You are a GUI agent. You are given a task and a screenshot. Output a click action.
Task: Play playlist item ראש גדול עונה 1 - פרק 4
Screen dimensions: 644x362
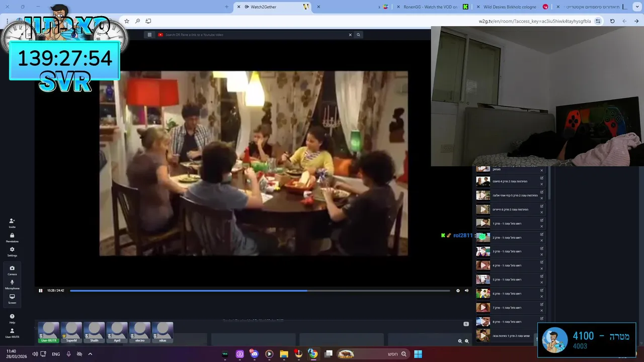(x=483, y=265)
